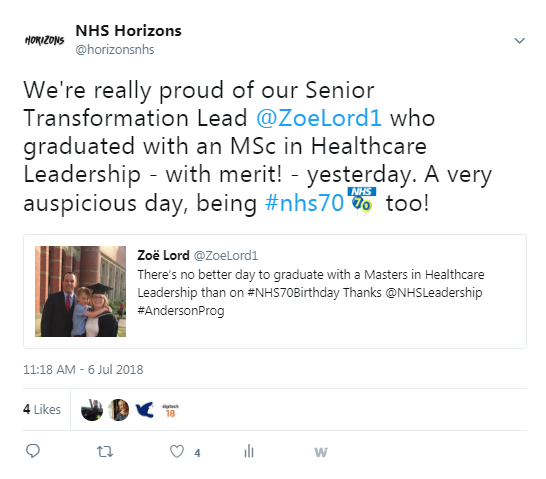This screenshot has width=546, height=479.
Task: Open the 11:18 AM - 6 Jul 2018 timestamp
Action: 83,369
